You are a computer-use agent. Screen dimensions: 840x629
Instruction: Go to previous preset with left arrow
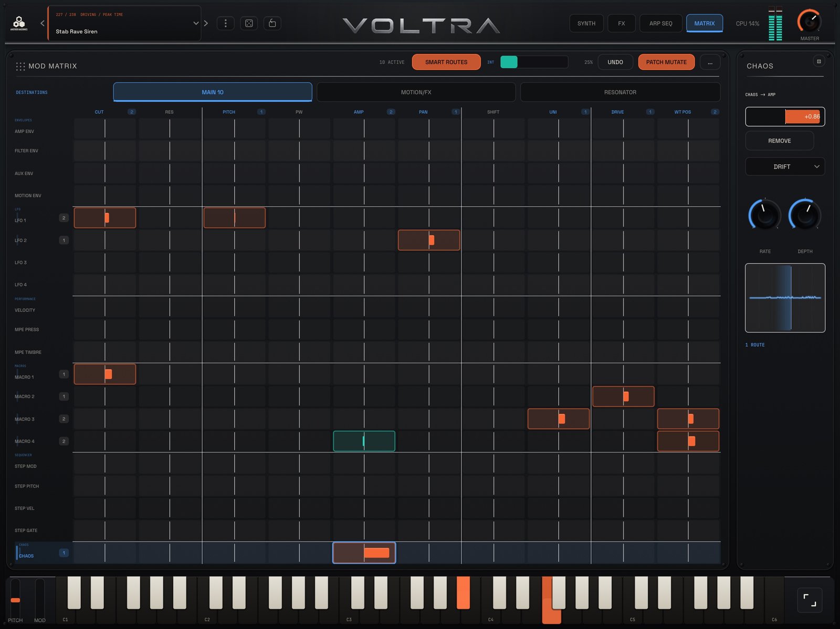click(43, 23)
